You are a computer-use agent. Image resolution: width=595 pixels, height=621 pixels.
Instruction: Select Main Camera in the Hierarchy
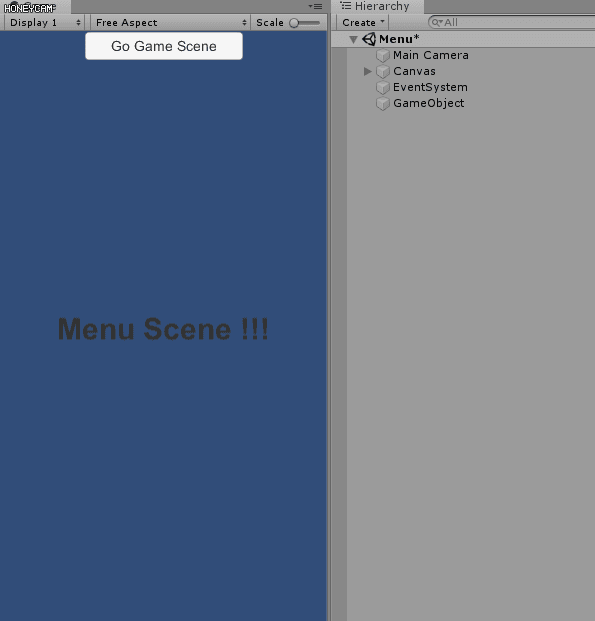pos(431,55)
